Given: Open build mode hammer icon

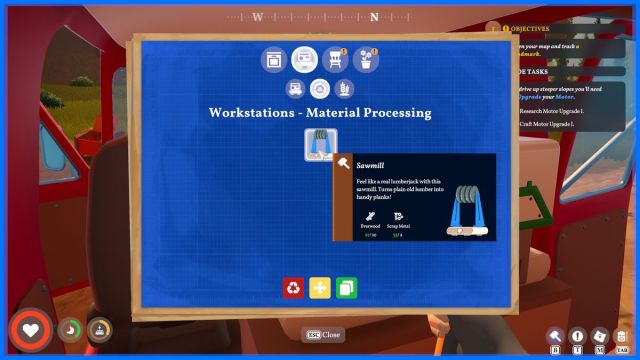Looking at the screenshot, I should tap(555, 336).
